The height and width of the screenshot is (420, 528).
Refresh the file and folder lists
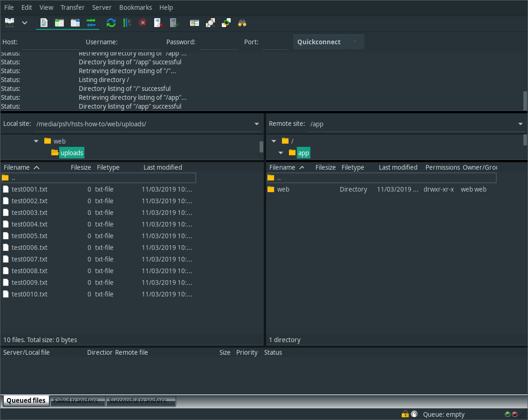[x=111, y=22]
